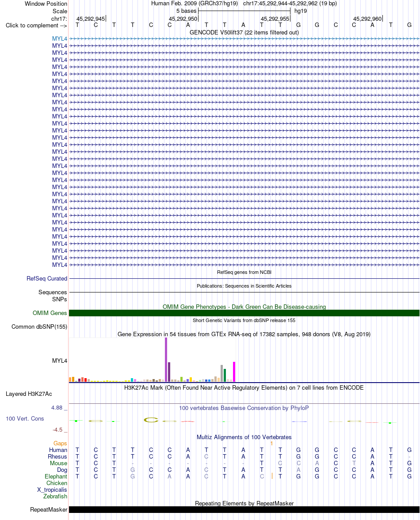Click the Scale track label
The height and width of the screenshot is (520, 420).
pos(60,11)
